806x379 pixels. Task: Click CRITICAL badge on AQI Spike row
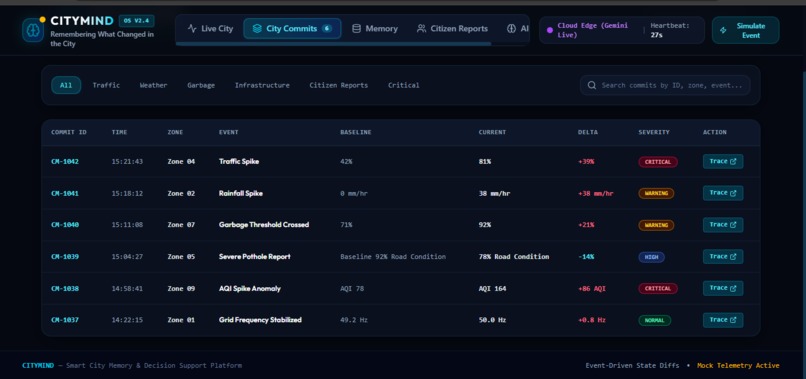click(x=658, y=288)
